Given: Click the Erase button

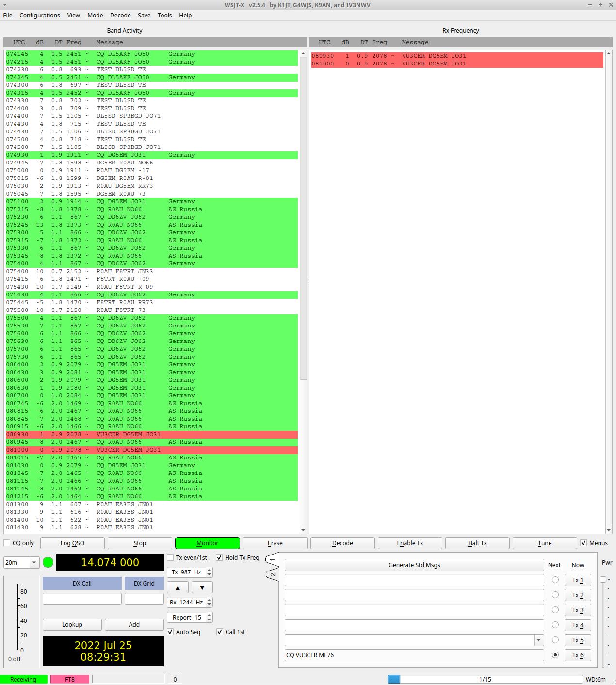Looking at the screenshot, I should pyautogui.click(x=275, y=543).
